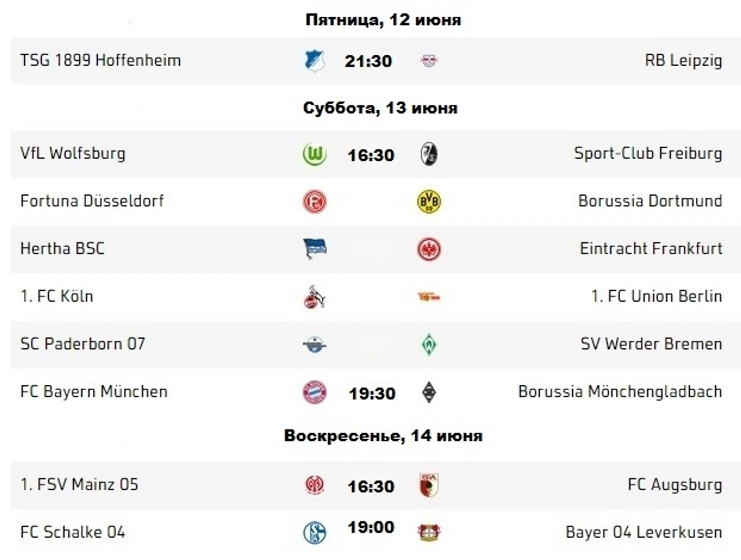741x560 pixels.
Task: Click the 1. FSV Mainz 05 team name
Action: coord(79,485)
